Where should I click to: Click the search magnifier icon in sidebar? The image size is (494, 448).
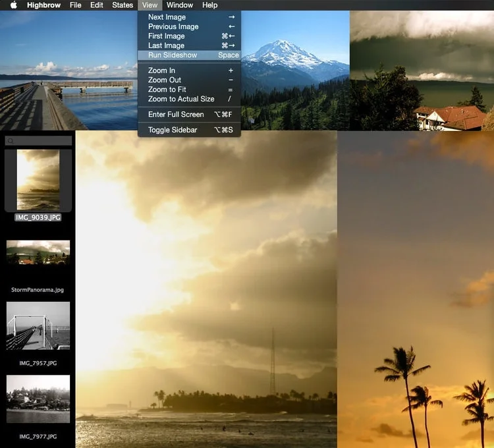coord(11,141)
